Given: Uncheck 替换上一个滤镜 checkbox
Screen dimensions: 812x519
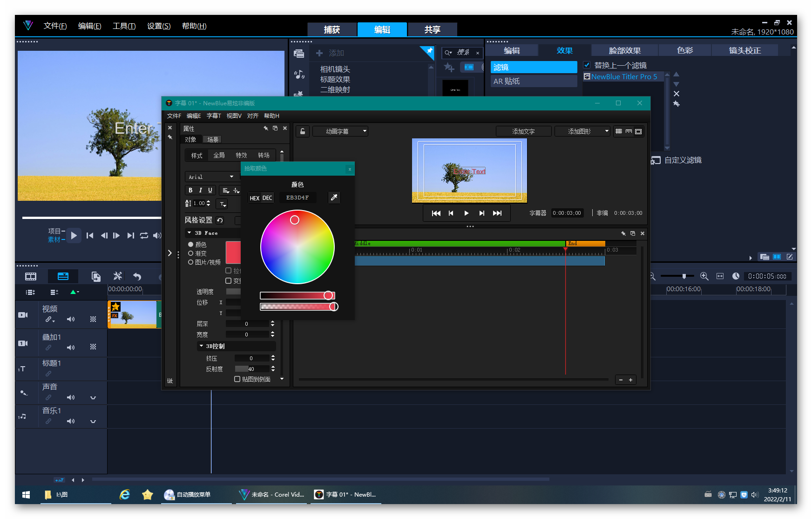Looking at the screenshot, I should click(587, 65).
